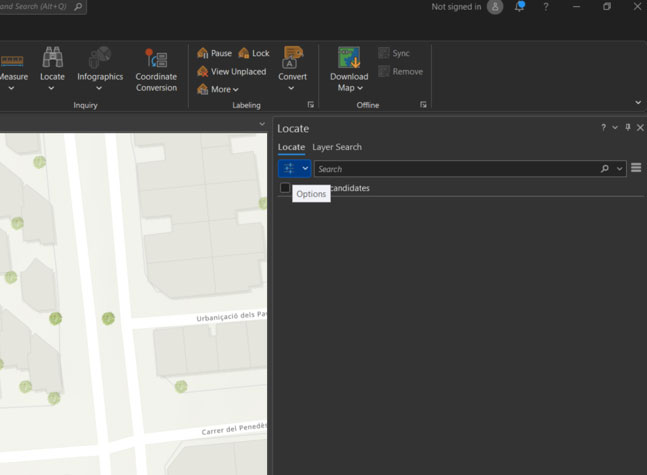Switch to the Layer Search tab
The height and width of the screenshot is (475, 647).
[337, 147]
